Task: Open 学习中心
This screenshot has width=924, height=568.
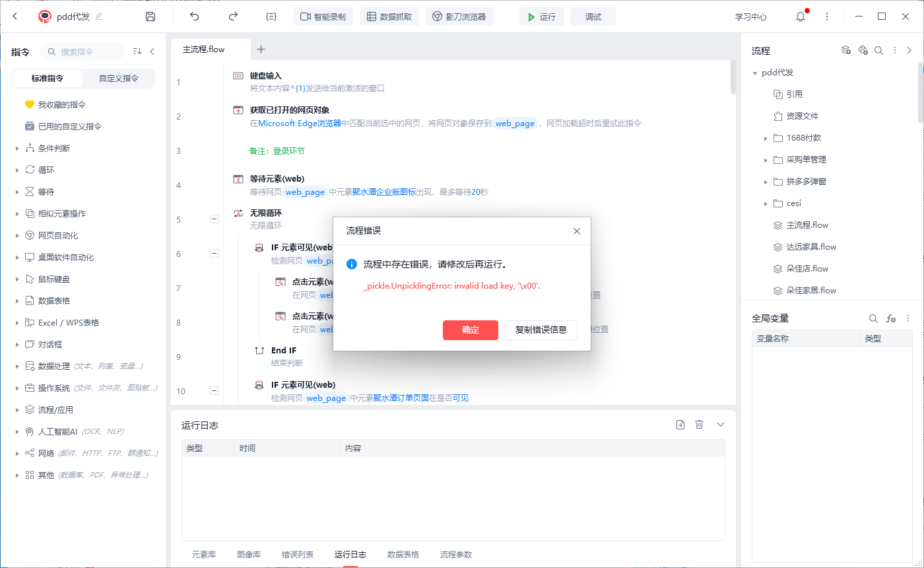Action: point(751,17)
